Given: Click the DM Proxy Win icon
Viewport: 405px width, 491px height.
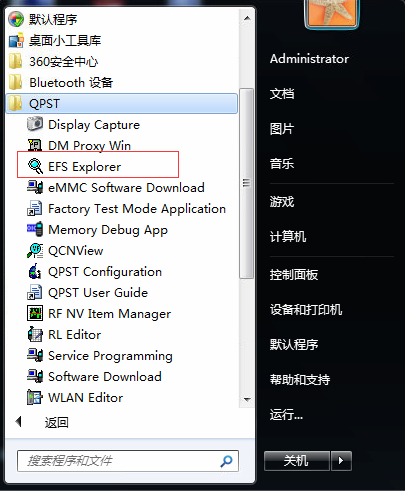Looking at the screenshot, I should 35,145.
